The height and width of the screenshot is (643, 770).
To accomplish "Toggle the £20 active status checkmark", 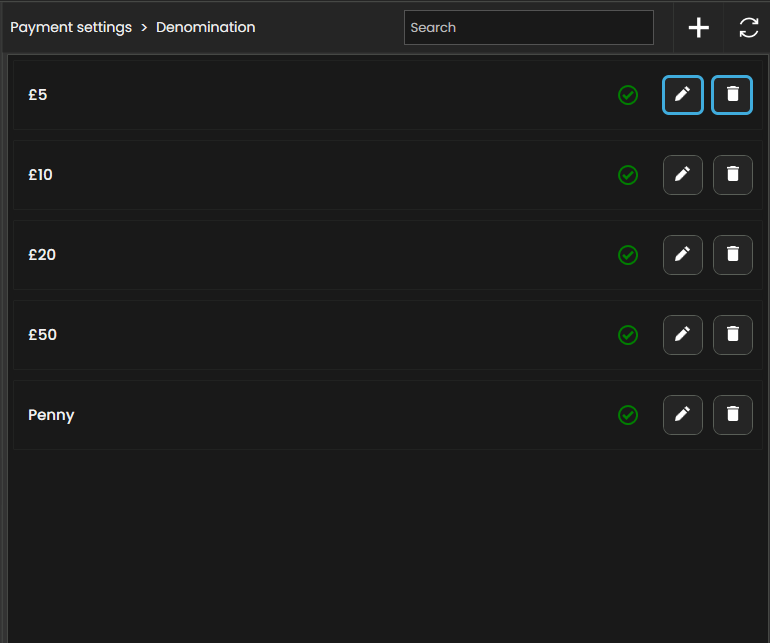I will coord(628,255).
